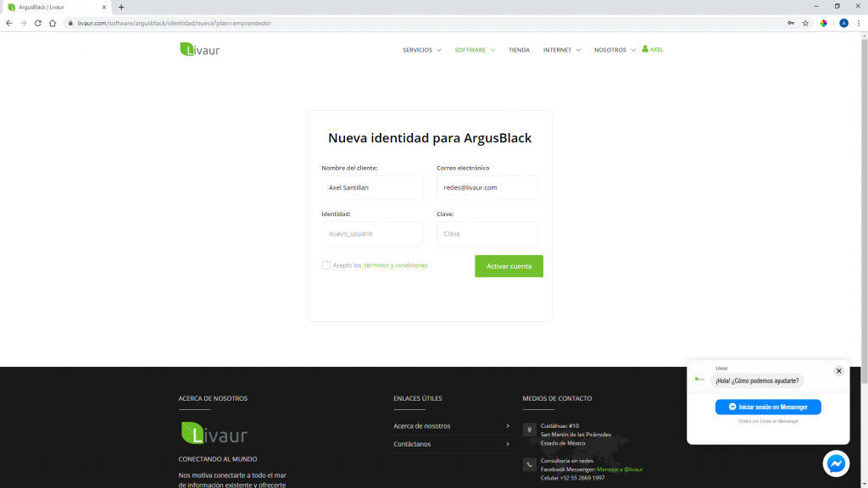Image resolution: width=868 pixels, height=488 pixels.
Task: Click Iniciar sesión en Messenger button
Action: (768, 407)
